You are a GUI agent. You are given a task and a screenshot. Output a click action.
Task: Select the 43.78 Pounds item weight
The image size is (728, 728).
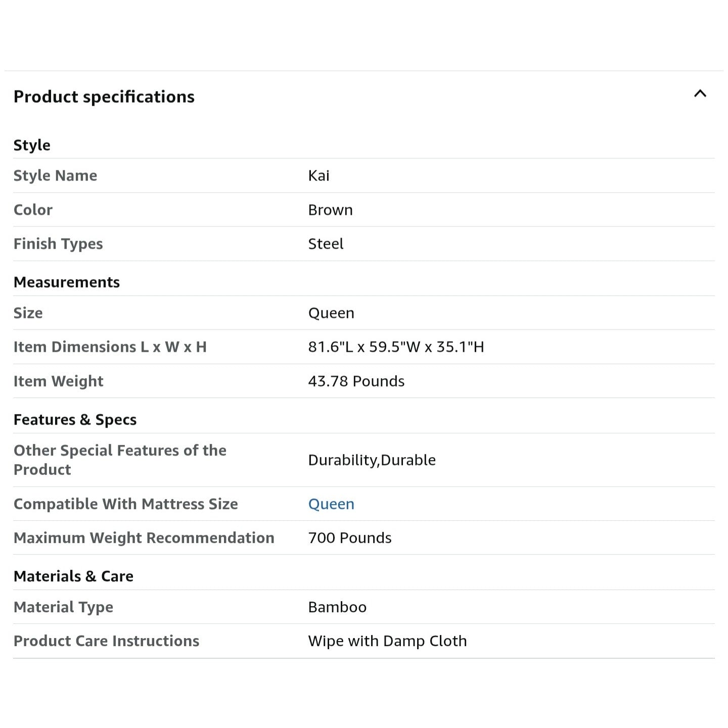356,381
